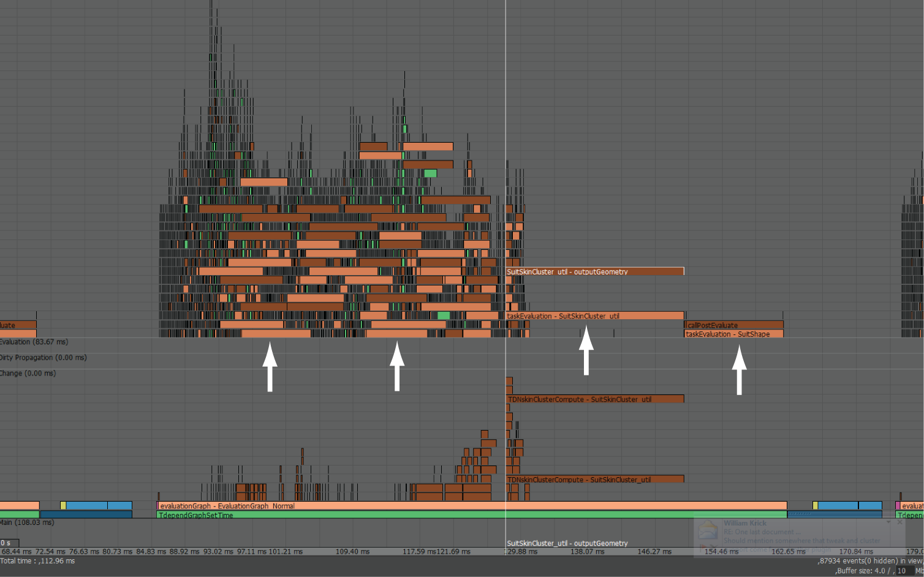Select the taskEvaluation - SuitShape event bar
The width and height of the screenshot is (924, 577).
[734, 334]
